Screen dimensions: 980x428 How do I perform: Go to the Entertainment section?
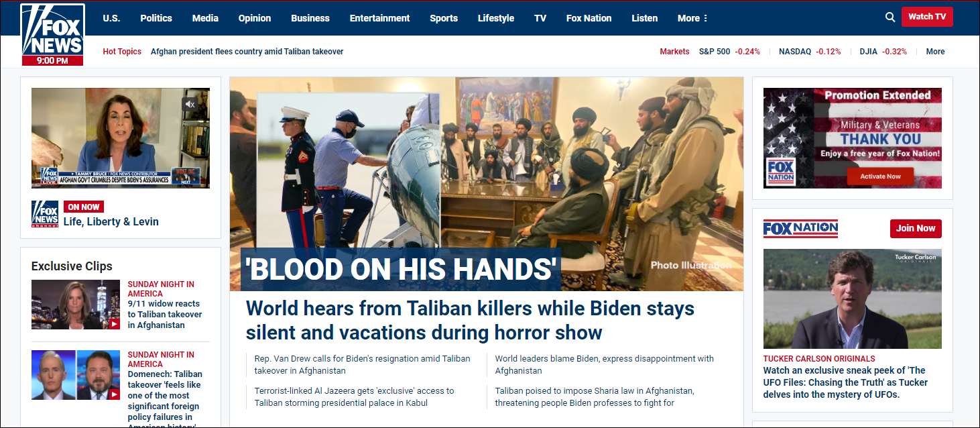pyautogui.click(x=379, y=18)
